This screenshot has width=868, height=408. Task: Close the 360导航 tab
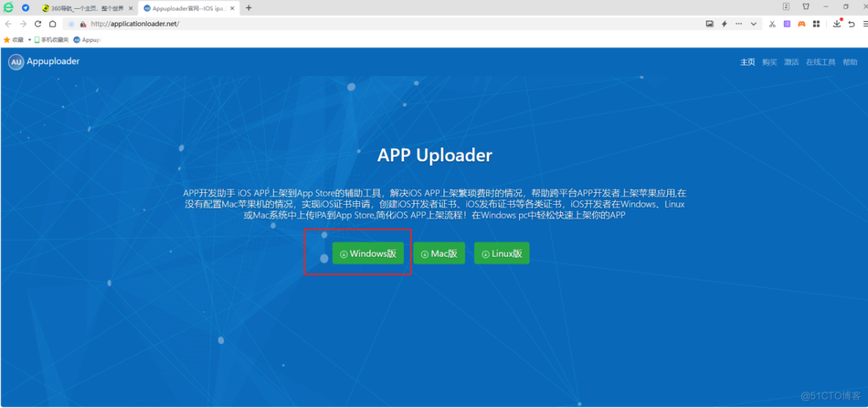pos(130,8)
